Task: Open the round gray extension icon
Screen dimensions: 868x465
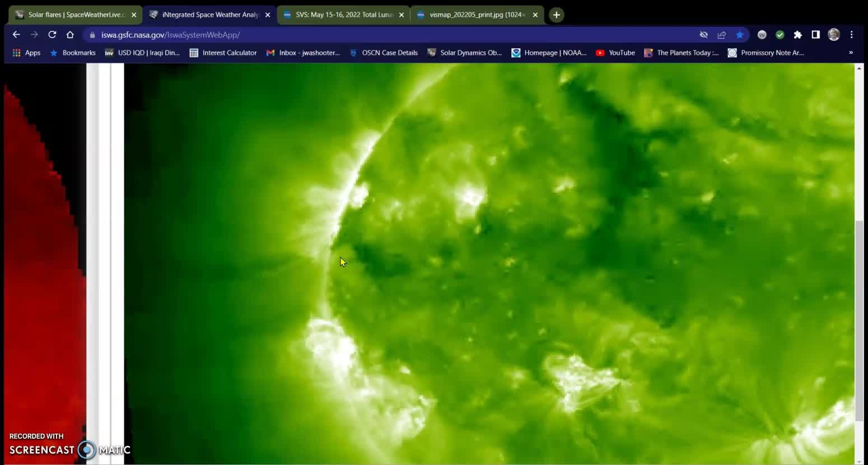Action: (762, 35)
